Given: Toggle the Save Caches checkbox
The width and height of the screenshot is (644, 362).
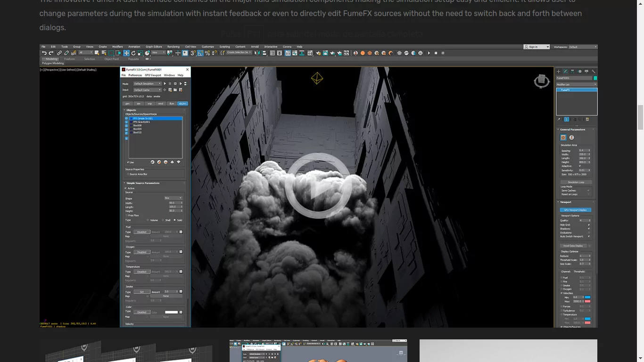Looking at the screenshot, I should (588, 190).
